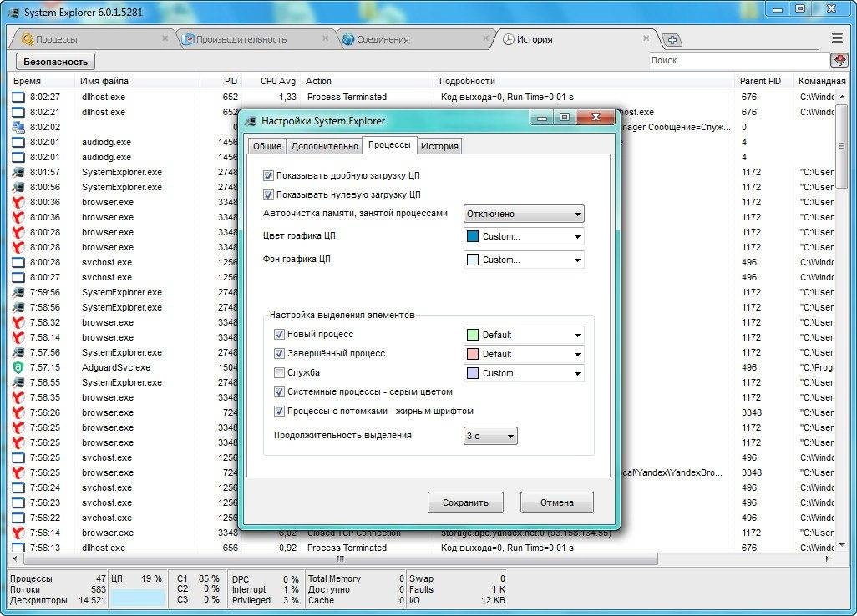Enable the Служба checkbox
This screenshot has width=857, height=616.
point(279,372)
